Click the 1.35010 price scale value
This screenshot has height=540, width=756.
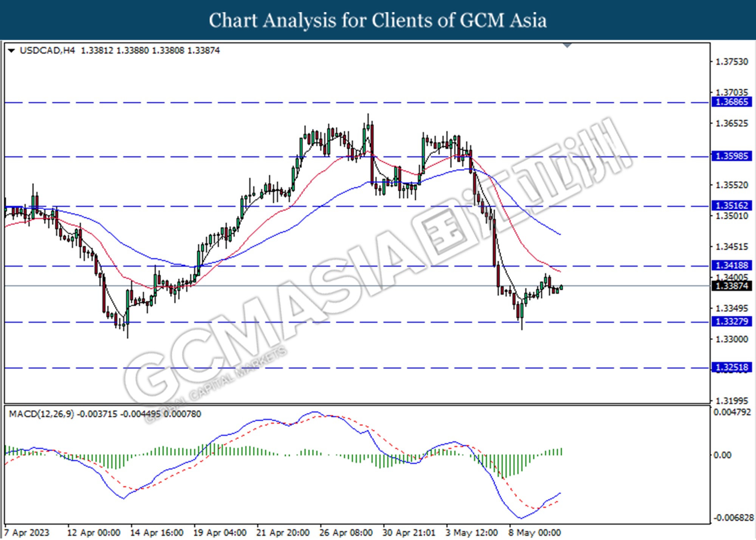point(732,216)
